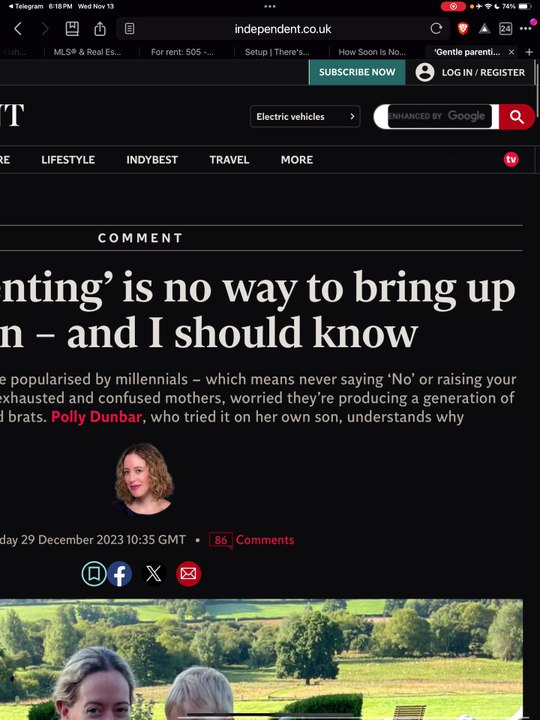Click the author portrait photo

[143, 479]
